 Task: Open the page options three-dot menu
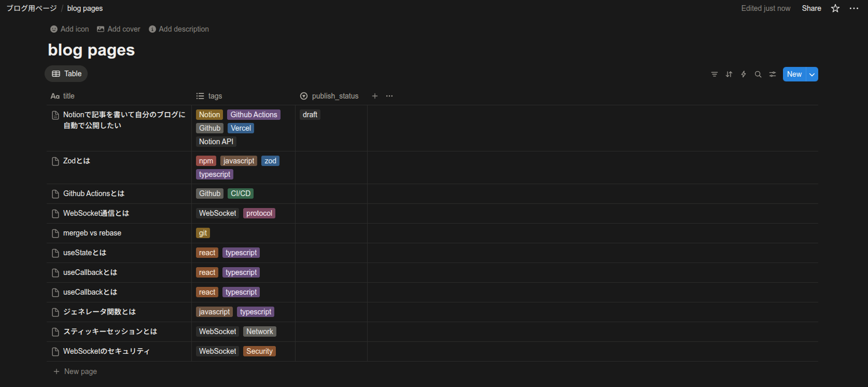click(x=853, y=8)
